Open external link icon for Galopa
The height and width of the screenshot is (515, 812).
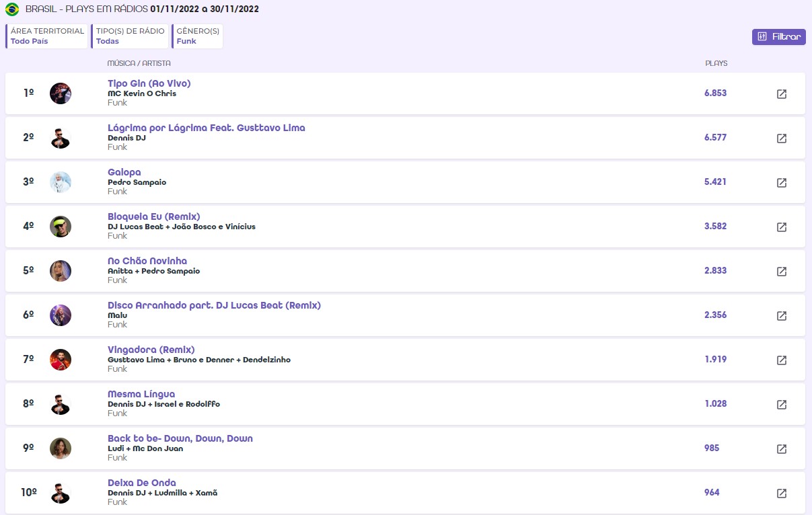tap(782, 183)
